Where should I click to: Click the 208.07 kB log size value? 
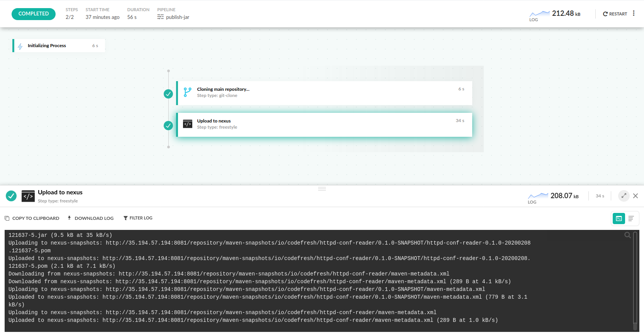click(564, 196)
